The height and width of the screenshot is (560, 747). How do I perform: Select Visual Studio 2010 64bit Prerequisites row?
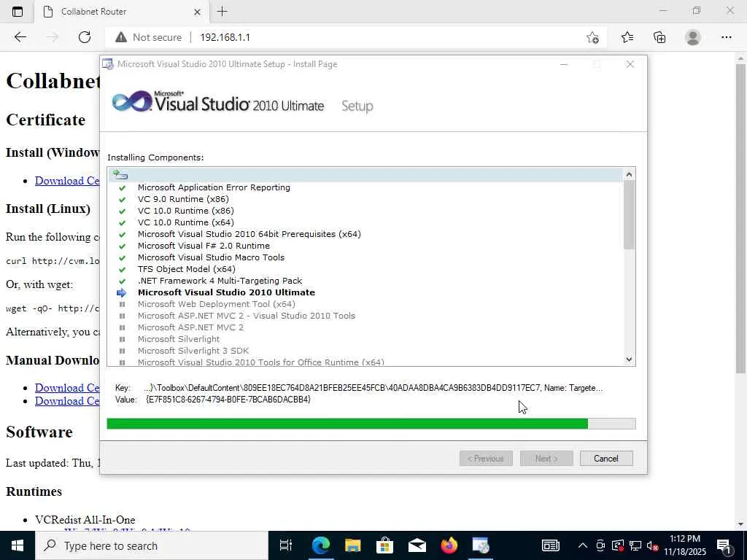[366, 234]
